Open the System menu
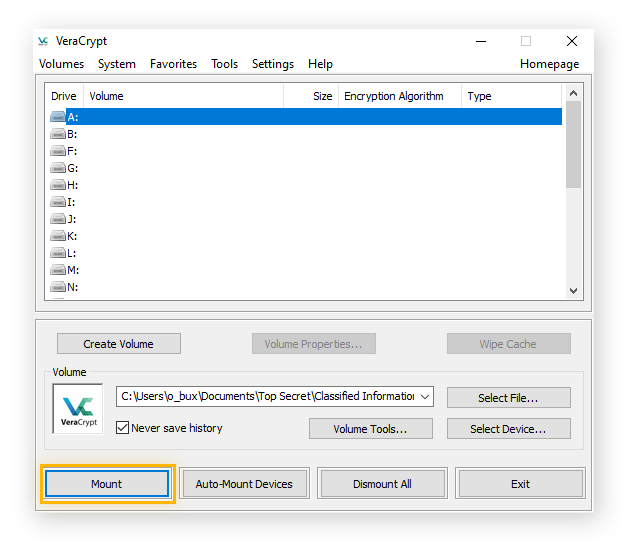 117,64
